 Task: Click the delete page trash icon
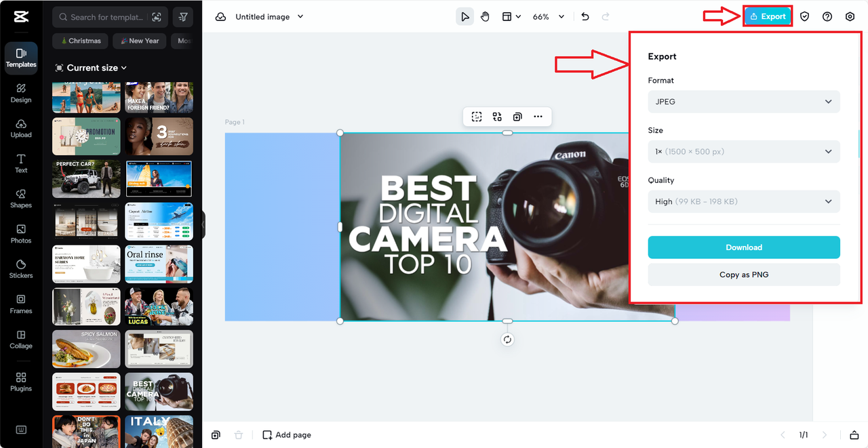[x=238, y=435]
